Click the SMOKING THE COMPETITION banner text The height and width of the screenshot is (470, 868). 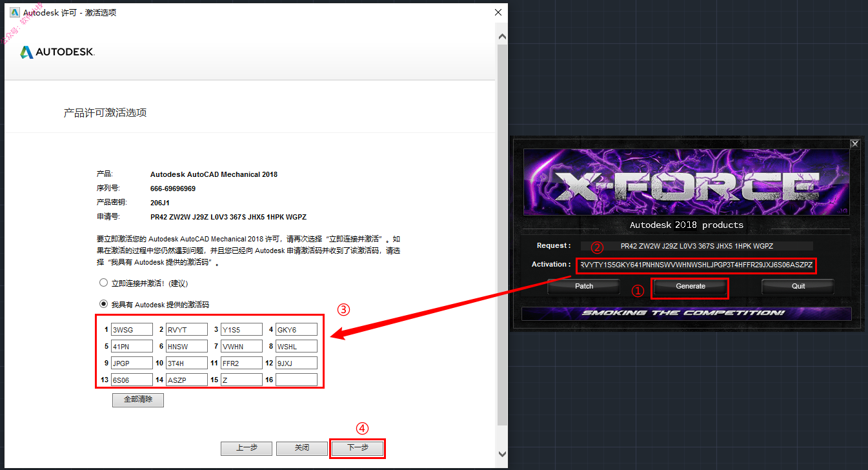click(683, 313)
